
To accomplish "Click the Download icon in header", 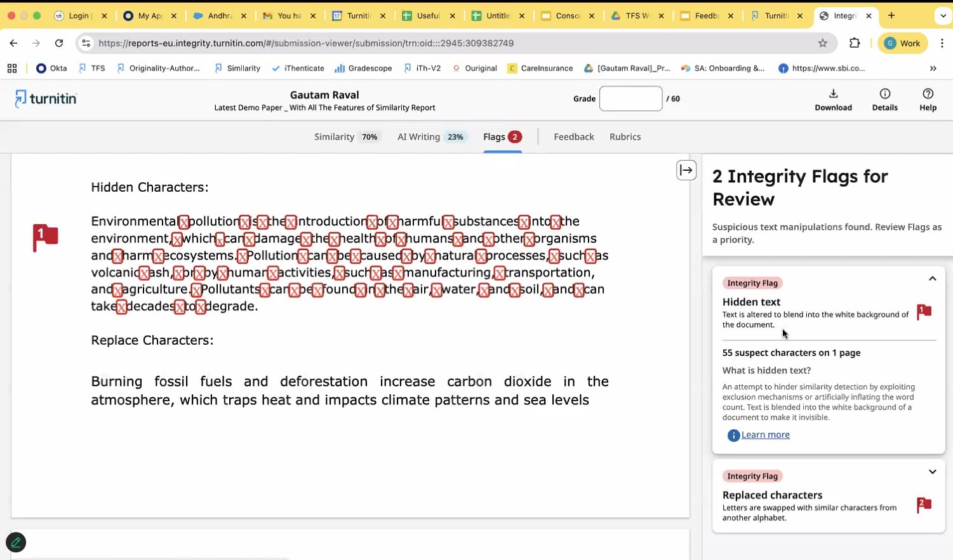I will [x=833, y=94].
